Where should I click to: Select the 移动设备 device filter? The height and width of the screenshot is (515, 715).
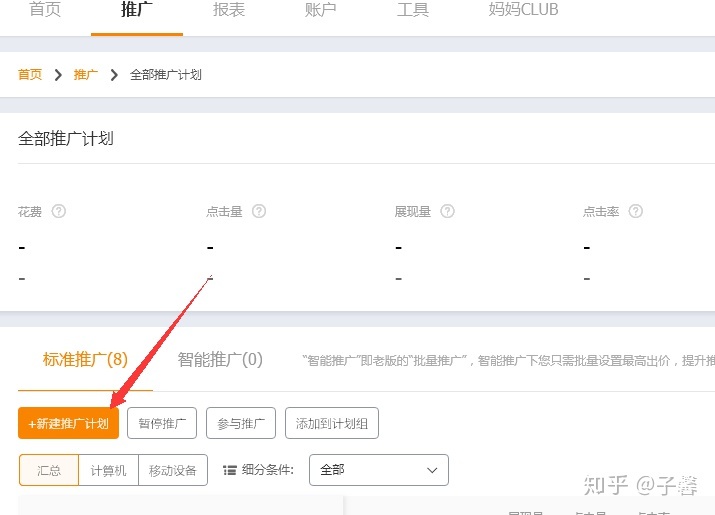click(173, 470)
